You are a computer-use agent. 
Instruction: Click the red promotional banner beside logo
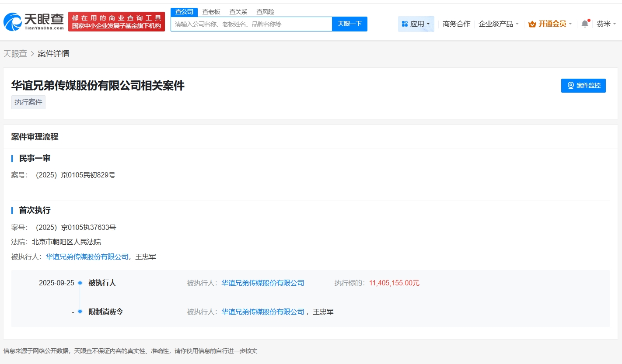coord(116,22)
